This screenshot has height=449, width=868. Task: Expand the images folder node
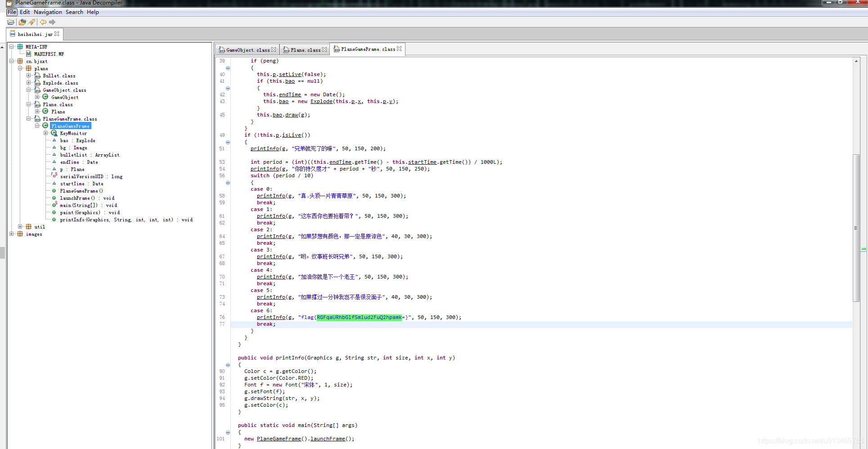[12, 233]
